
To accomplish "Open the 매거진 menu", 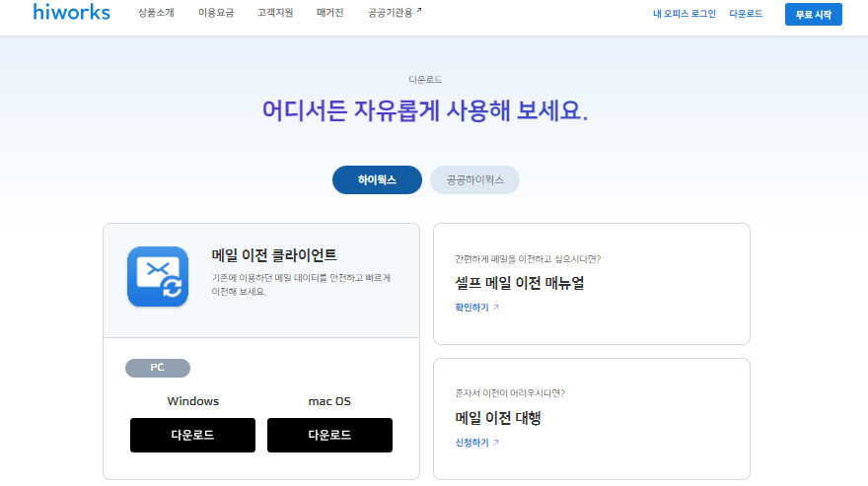I will [329, 12].
